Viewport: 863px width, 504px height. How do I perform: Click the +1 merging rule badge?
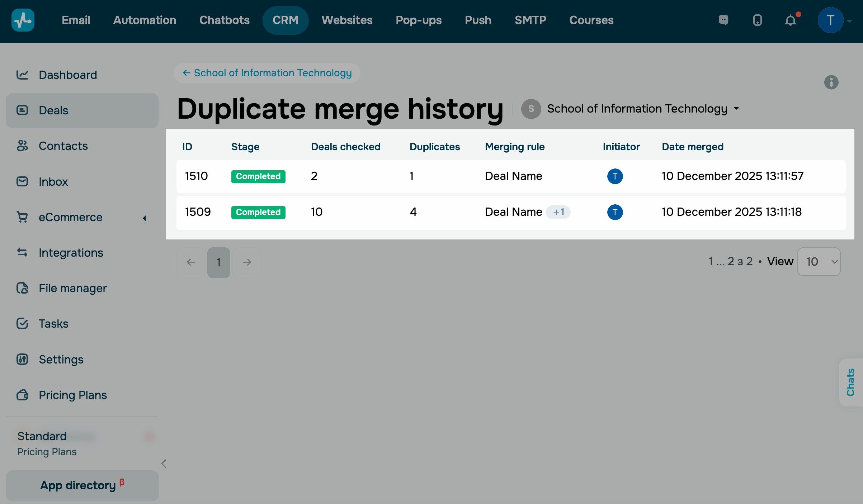point(558,212)
